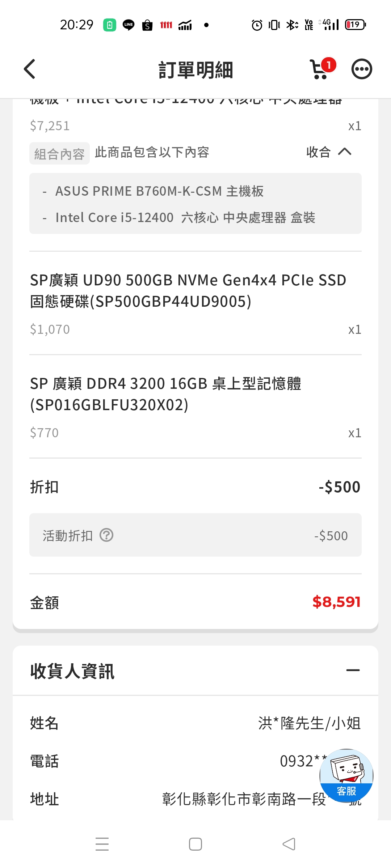Tap the 組合內容 tag
391x868 pixels.
click(x=59, y=154)
